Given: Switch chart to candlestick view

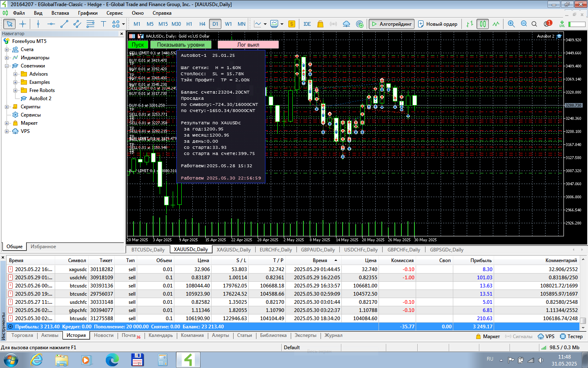Looking at the screenshot, I should pos(483,24).
